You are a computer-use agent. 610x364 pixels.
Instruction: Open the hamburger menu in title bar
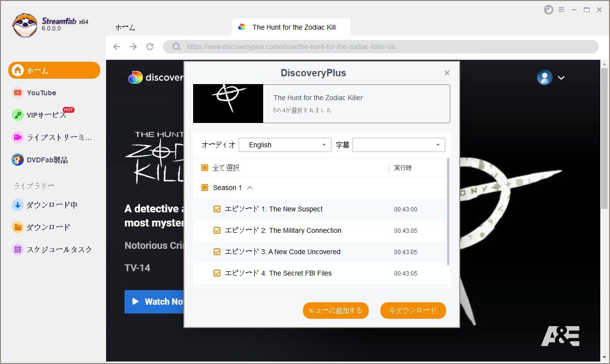(561, 10)
